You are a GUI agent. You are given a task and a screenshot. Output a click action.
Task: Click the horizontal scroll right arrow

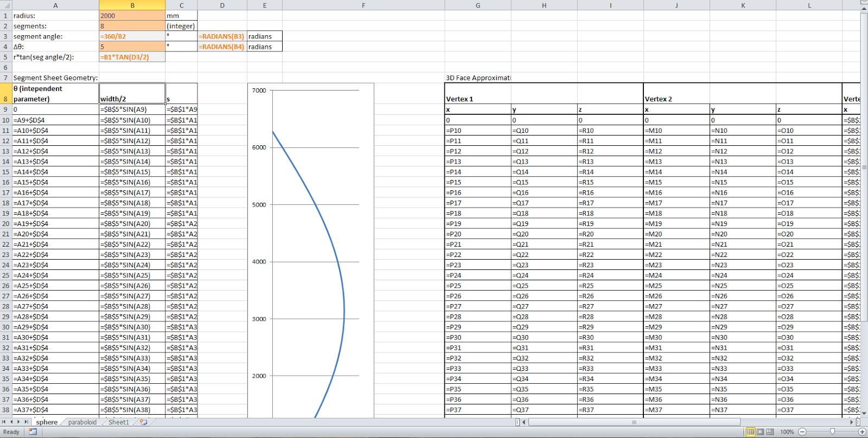851,422
